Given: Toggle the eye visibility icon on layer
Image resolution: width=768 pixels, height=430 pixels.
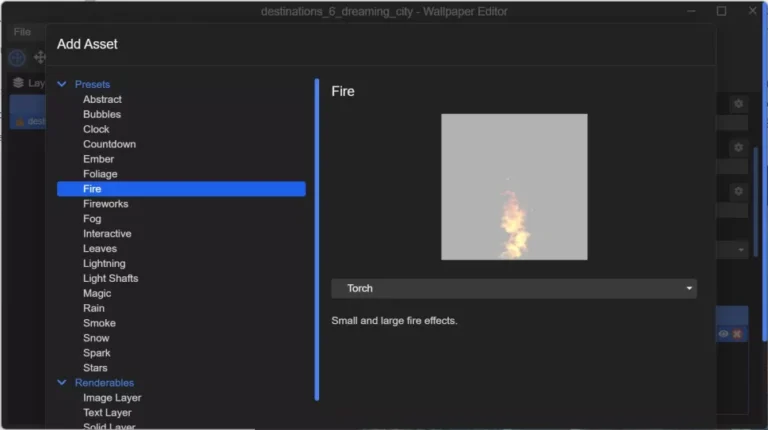Looking at the screenshot, I should tap(724, 334).
